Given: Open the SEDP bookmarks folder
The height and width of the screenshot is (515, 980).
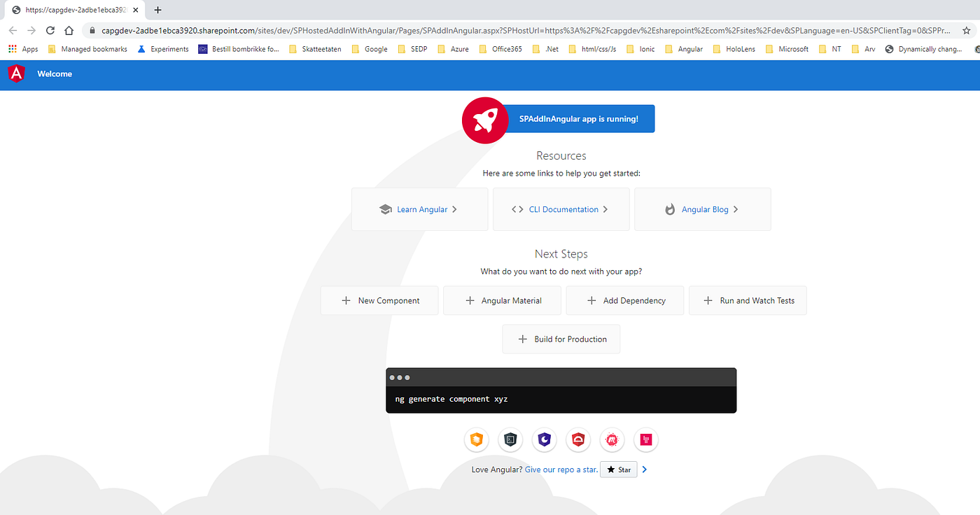Looking at the screenshot, I should [x=412, y=49].
